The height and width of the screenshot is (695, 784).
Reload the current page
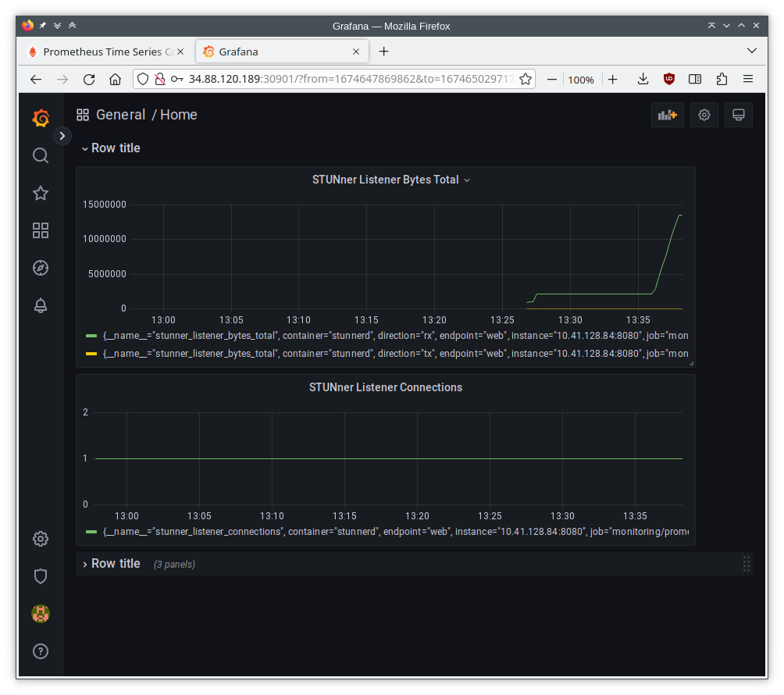tap(89, 79)
